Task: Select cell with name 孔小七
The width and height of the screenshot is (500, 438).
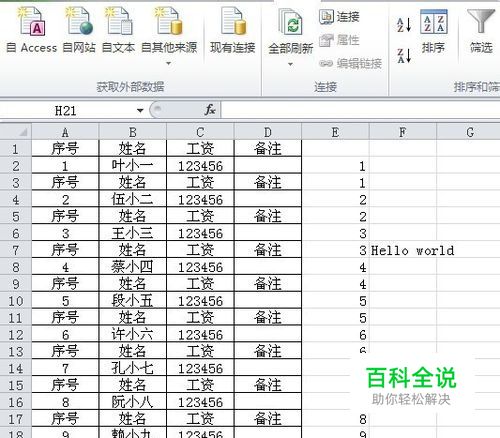Action: click(133, 368)
